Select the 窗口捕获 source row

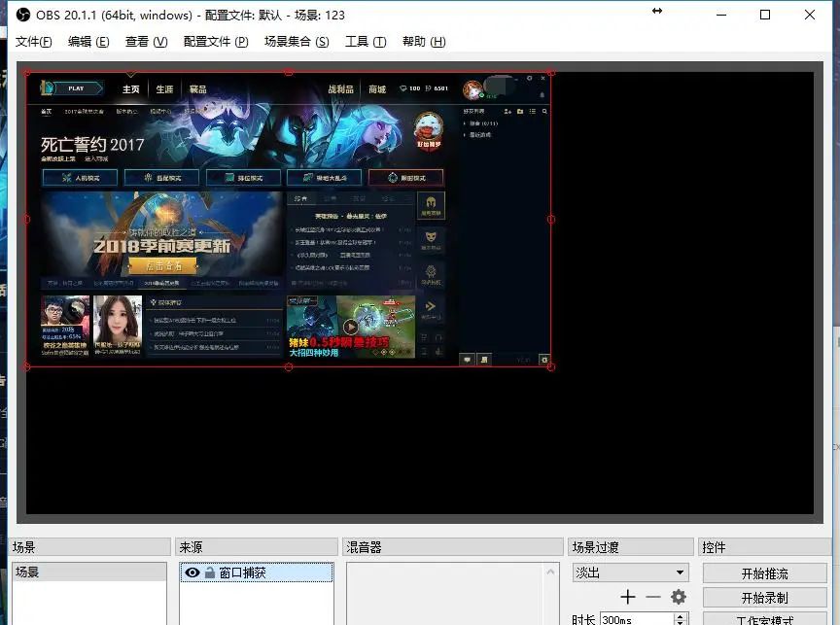(257, 573)
